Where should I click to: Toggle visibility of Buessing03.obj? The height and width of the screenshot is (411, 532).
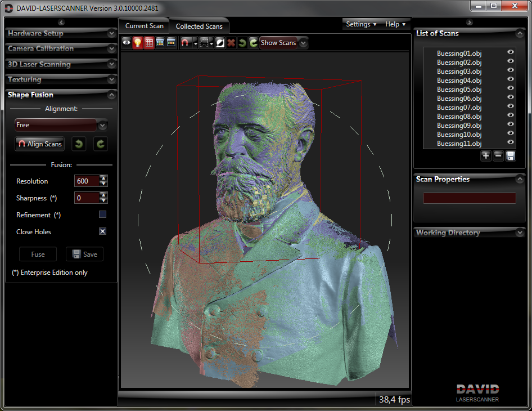[x=511, y=70]
